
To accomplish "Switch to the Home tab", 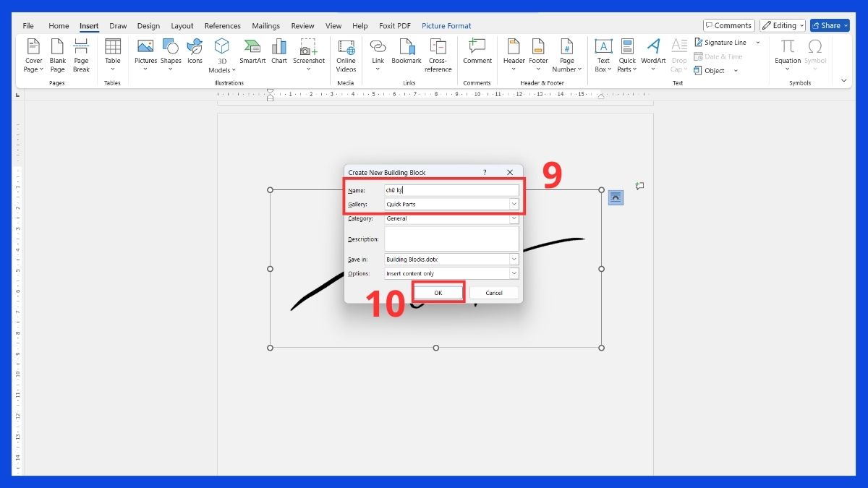I will coord(59,26).
